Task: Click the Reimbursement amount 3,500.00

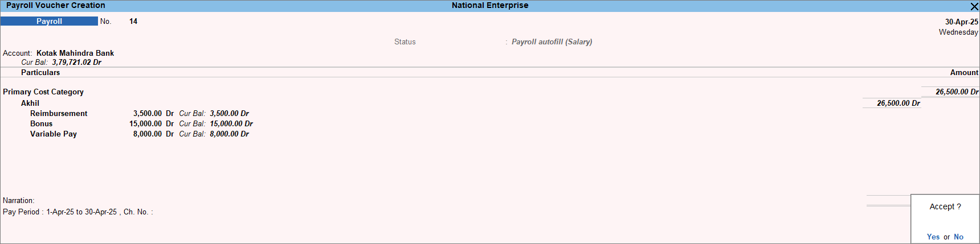Action: coord(148,113)
